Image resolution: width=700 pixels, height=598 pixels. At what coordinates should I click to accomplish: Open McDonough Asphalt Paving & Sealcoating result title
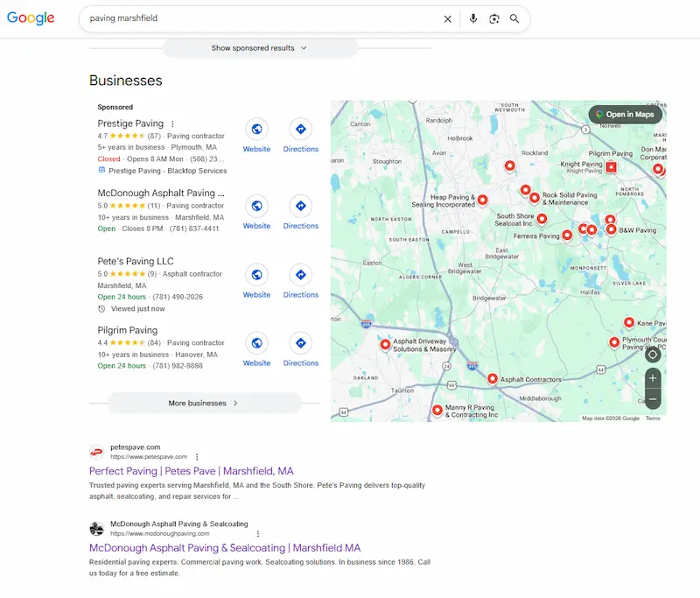pyautogui.click(x=225, y=548)
